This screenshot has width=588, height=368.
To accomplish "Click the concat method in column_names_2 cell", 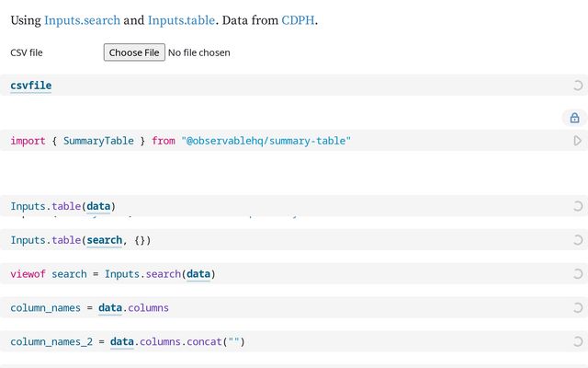I will click(204, 341).
